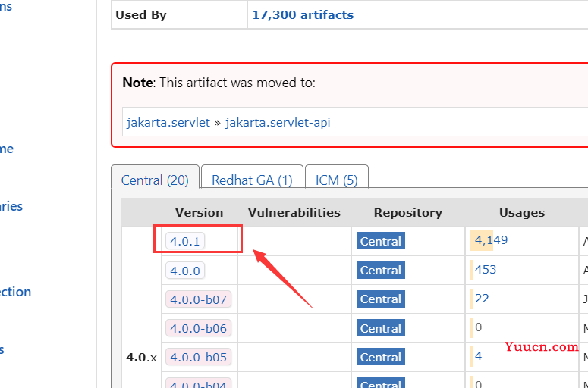Click the Version column header
This screenshot has height=388, width=588.
(199, 213)
